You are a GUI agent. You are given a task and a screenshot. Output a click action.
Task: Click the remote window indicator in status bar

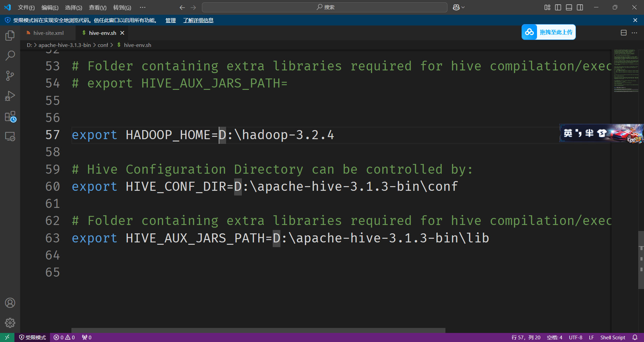(7, 337)
